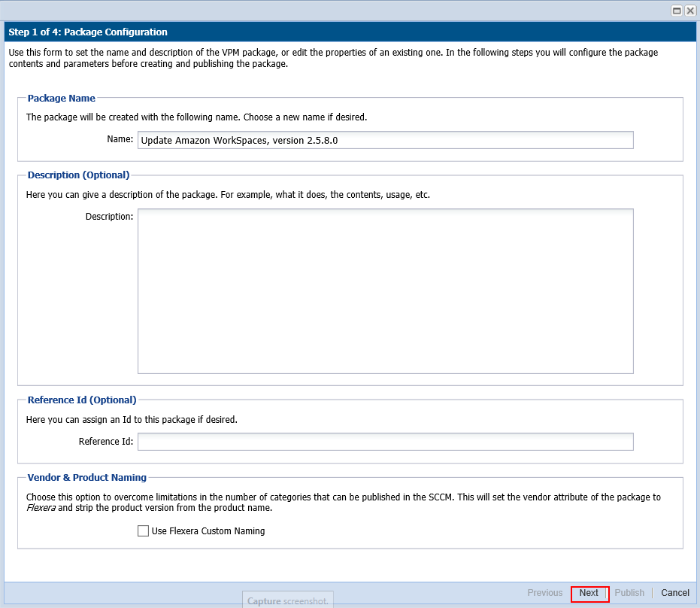
Task: Click the greyed-out Previous button
Action: coord(544,593)
